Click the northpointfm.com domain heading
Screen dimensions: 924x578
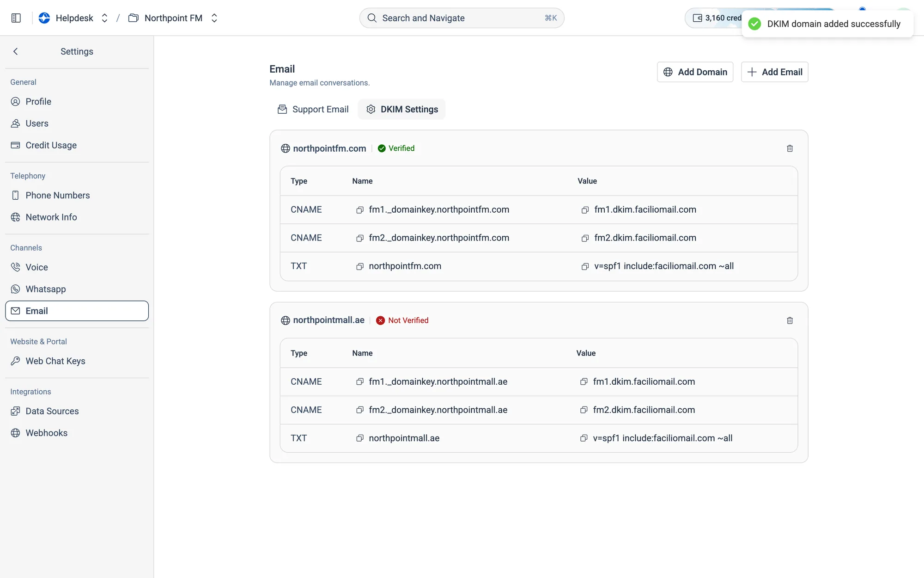click(x=329, y=148)
